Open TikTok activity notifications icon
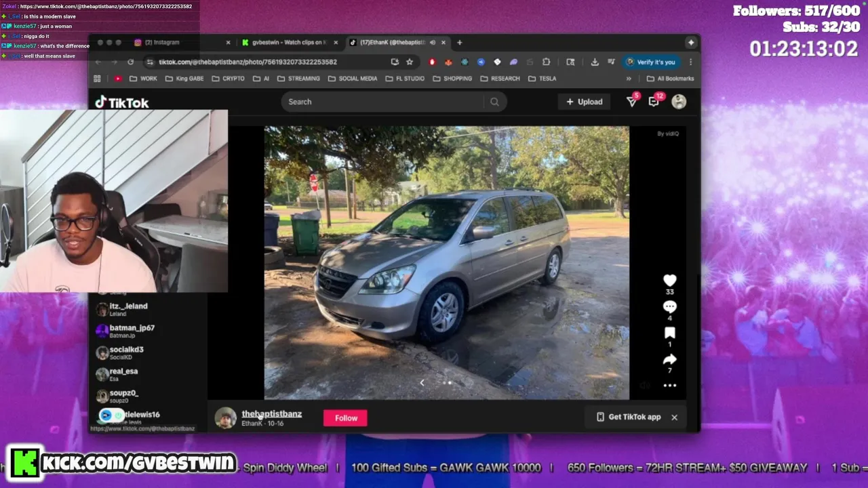The image size is (868, 488). 631,102
